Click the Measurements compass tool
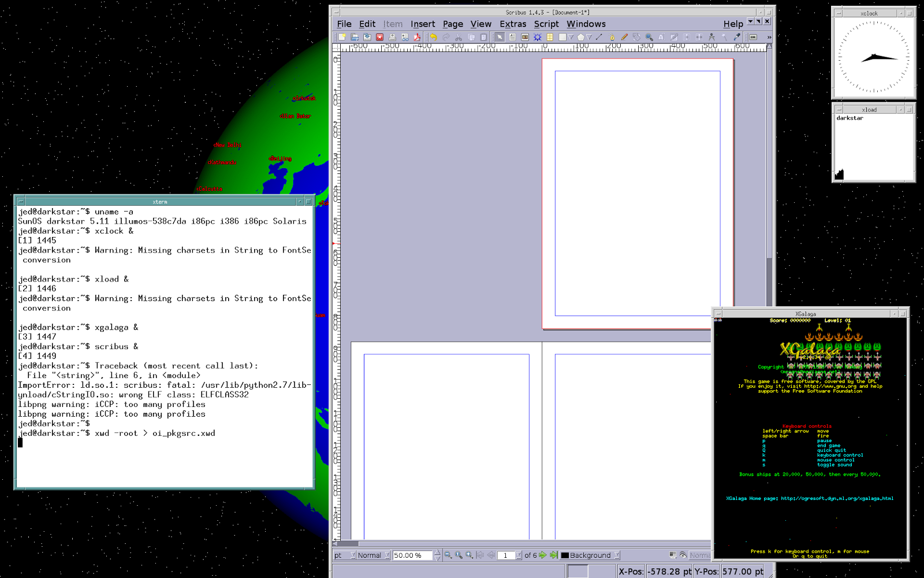 711,37
